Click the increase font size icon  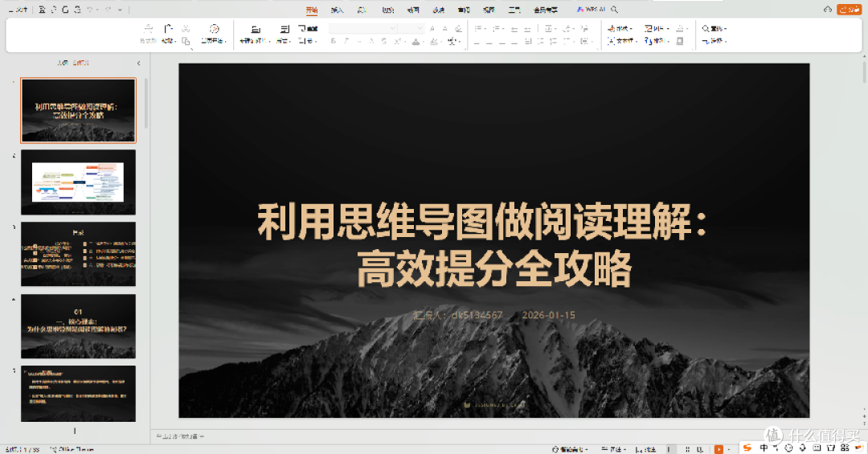pyautogui.click(x=432, y=28)
